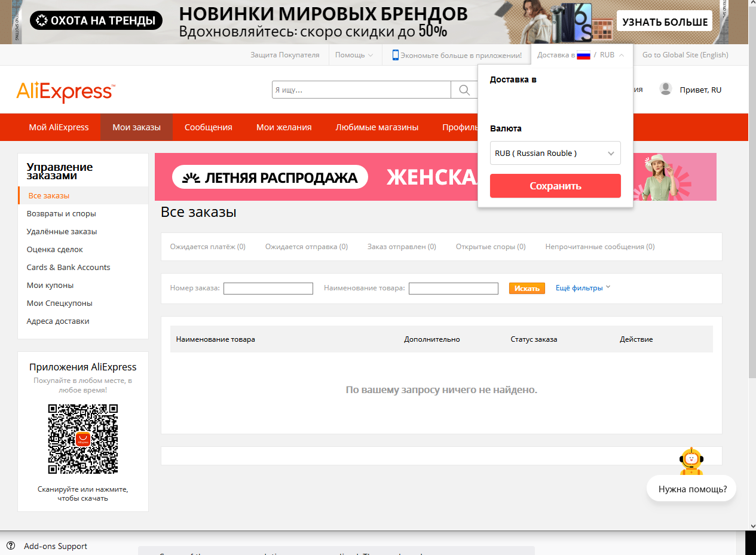The width and height of the screenshot is (756, 555).
Task: Select the Мои заказы tab
Action: click(x=137, y=127)
